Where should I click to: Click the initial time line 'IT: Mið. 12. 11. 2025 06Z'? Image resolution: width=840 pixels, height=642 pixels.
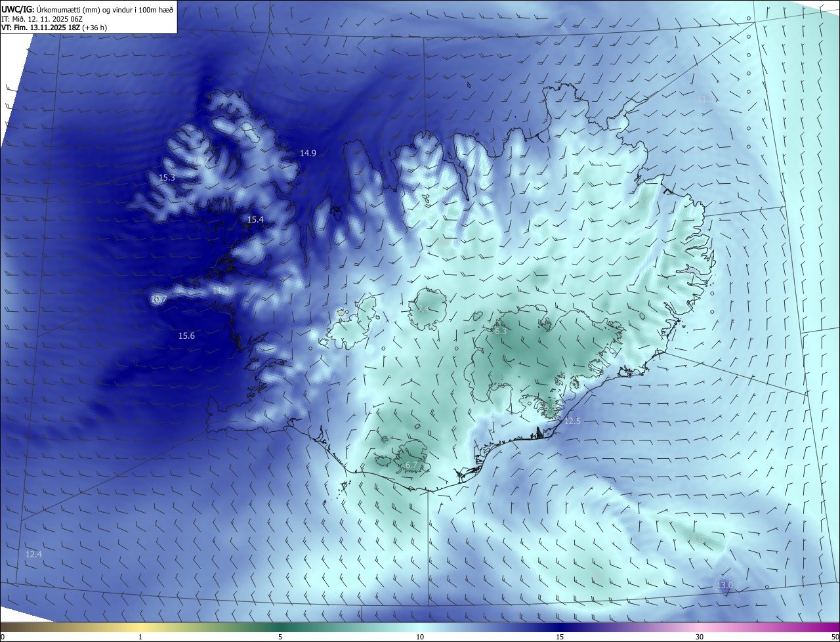[43, 19]
